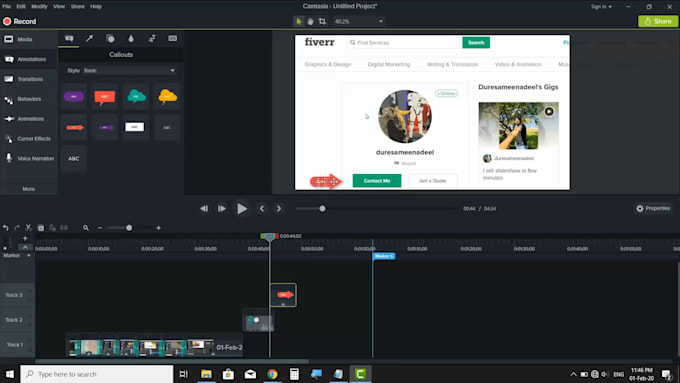This screenshot has height=383, width=680.
Task: Open the View menu
Action: pos(59,7)
